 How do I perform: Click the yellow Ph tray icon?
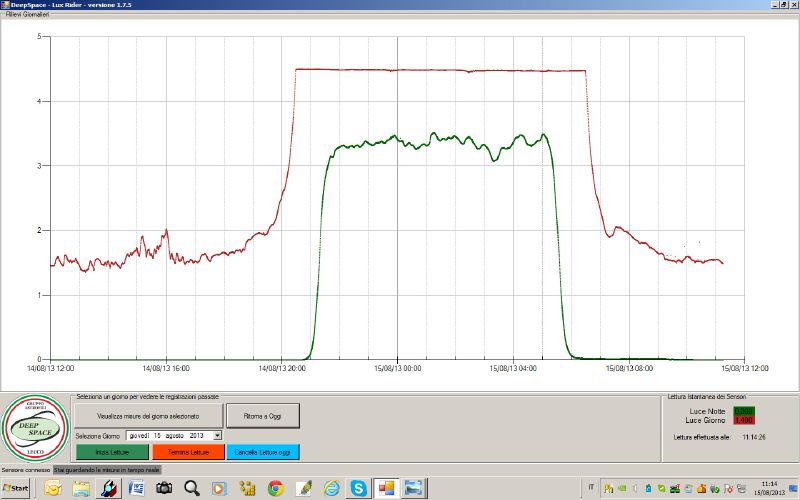pyautogui.click(x=608, y=488)
